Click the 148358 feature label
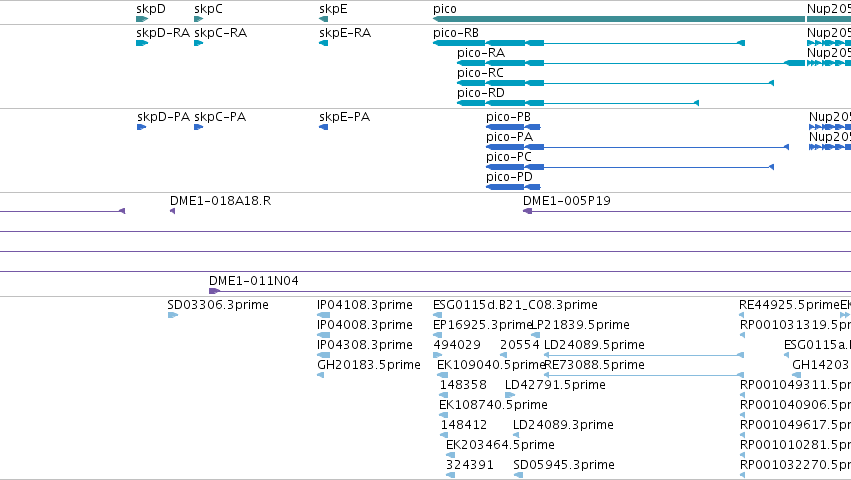 click(463, 385)
